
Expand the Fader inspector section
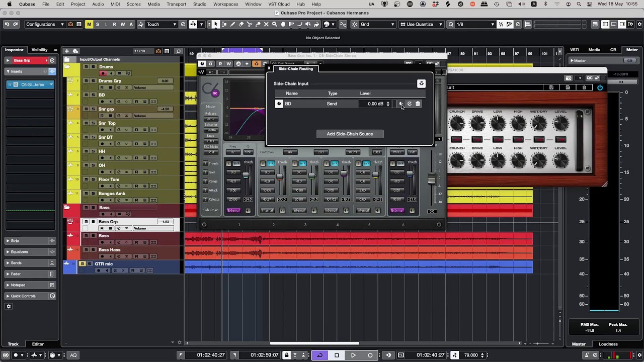coord(31,274)
